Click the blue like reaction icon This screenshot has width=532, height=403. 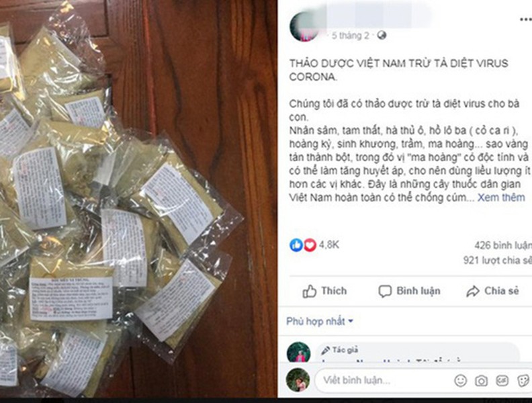coord(296,245)
